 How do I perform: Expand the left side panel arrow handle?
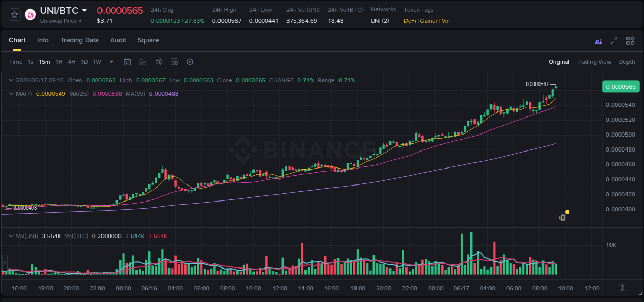(4, 263)
